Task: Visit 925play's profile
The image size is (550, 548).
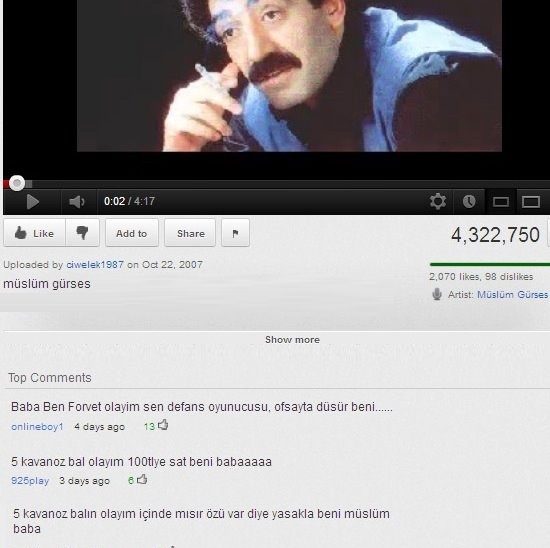Action: [x=30, y=481]
